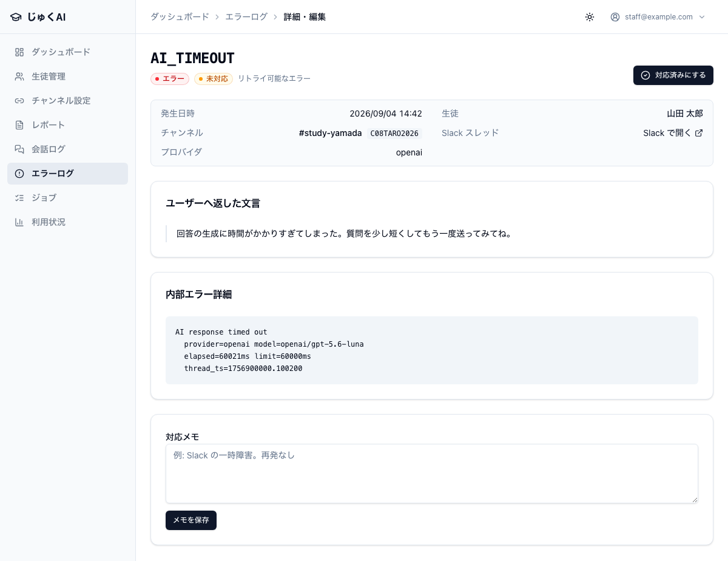Screen dimensions: 728x561
Task: Click the orange 未対応 status badge
Action: (214, 79)
